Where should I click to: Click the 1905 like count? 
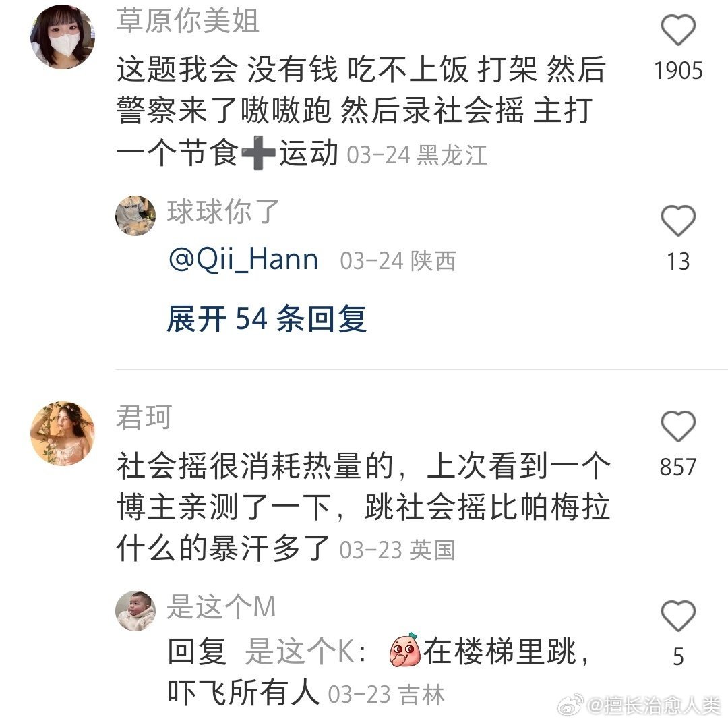point(678,71)
